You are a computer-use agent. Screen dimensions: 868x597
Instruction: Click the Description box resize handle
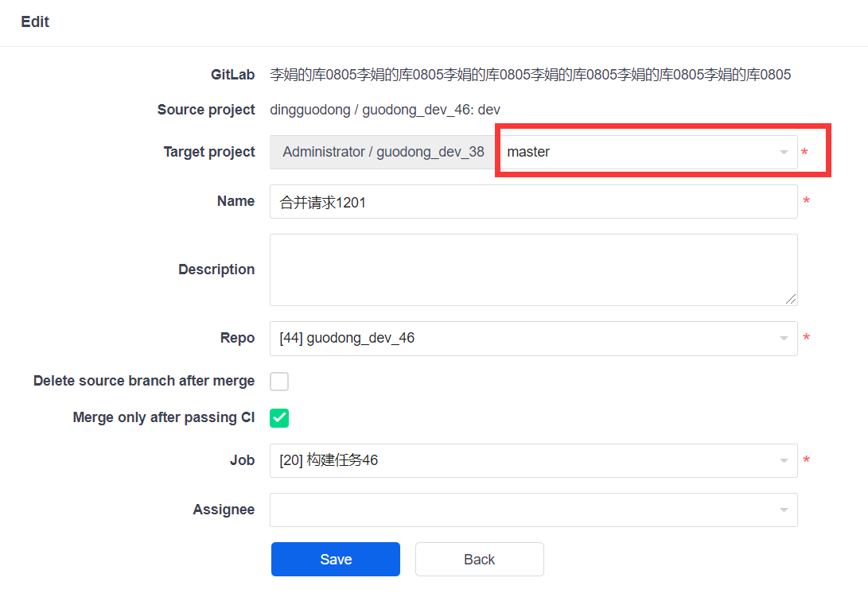[x=790, y=299]
